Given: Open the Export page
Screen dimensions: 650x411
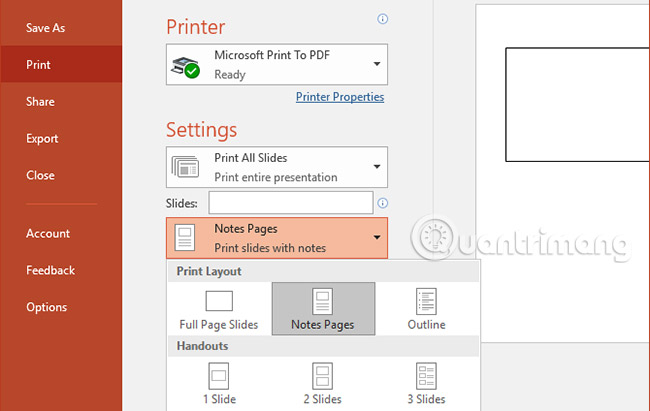Looking at the screenshot, I should tap(42, 139).
